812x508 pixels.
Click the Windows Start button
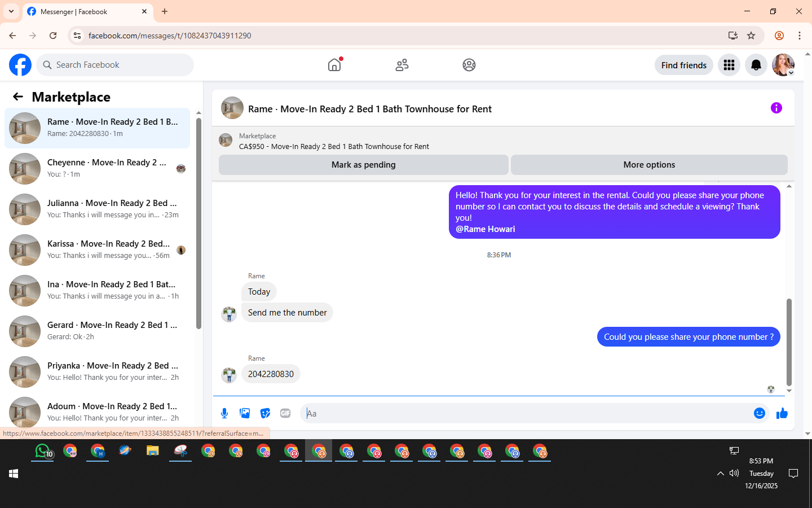point(14,474)
